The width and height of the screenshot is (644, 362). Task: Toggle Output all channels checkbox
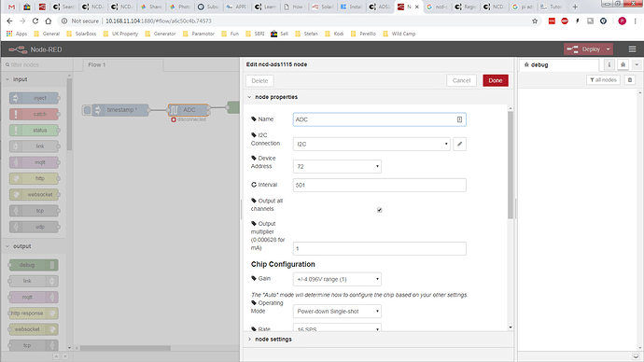click(x=380, y=210)
